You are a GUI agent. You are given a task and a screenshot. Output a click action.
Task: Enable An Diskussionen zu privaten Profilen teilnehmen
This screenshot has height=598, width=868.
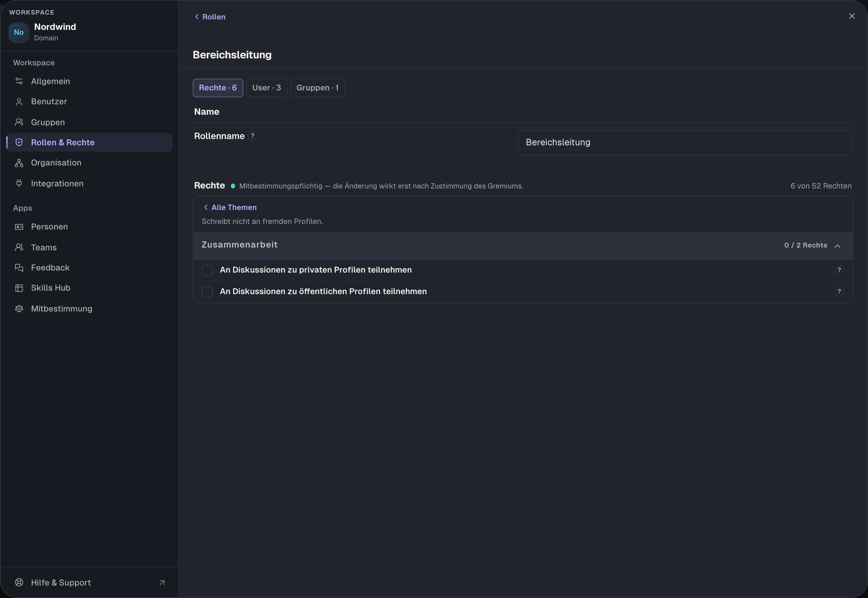tap(207, 270)
